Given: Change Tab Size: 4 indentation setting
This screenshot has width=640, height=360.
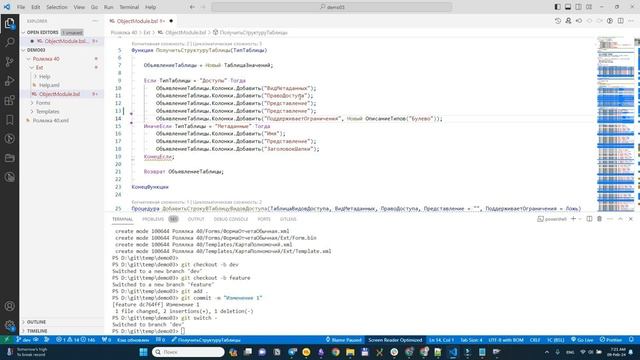Looking at the screenshot, I should click(x=471, y=340).
